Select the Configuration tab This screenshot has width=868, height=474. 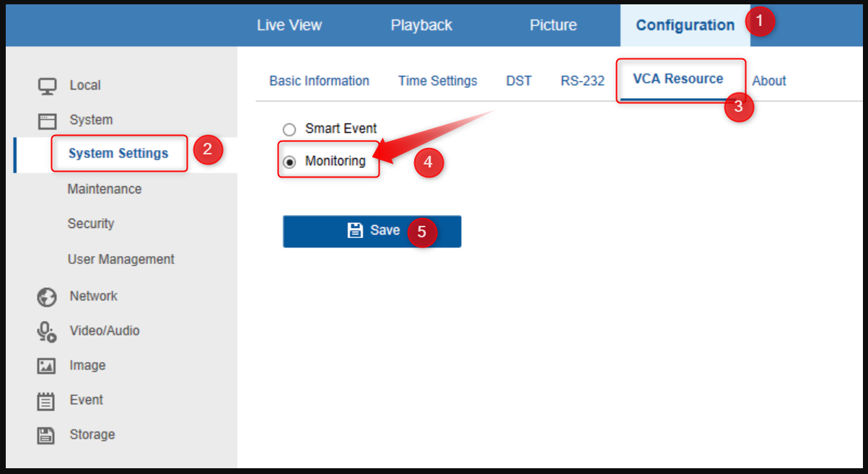[685, 25]
